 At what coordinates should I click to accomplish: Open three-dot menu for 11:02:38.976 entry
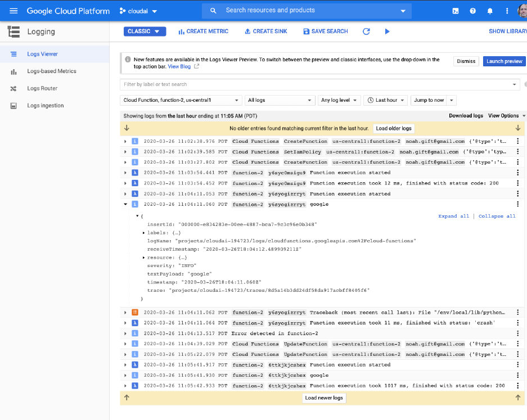coord(517,141)
